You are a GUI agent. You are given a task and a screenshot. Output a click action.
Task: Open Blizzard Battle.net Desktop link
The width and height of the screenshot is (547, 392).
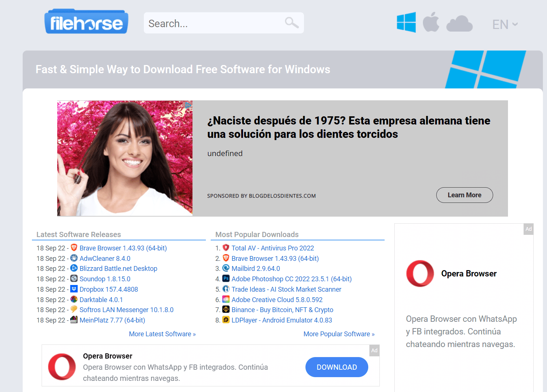point(118,269)
